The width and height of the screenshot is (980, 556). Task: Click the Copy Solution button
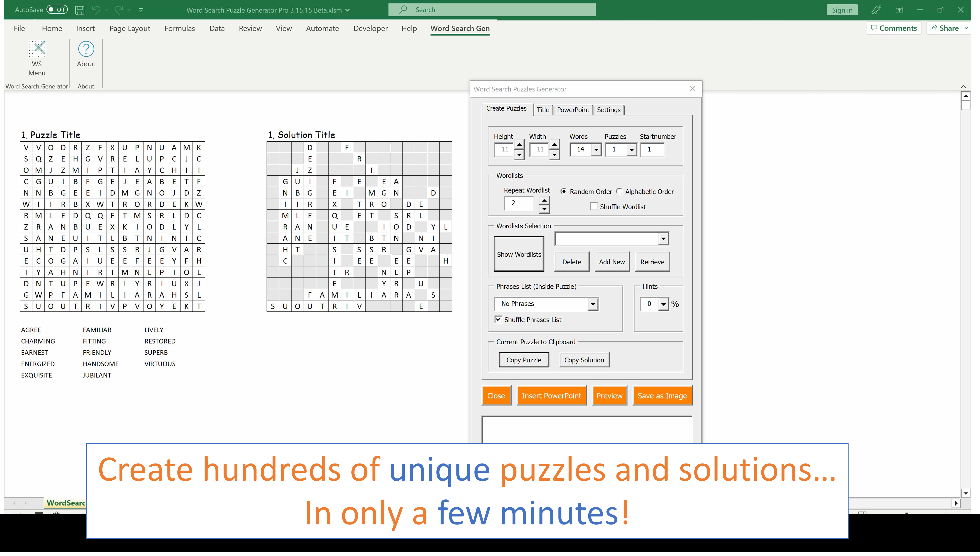(584, 360)
